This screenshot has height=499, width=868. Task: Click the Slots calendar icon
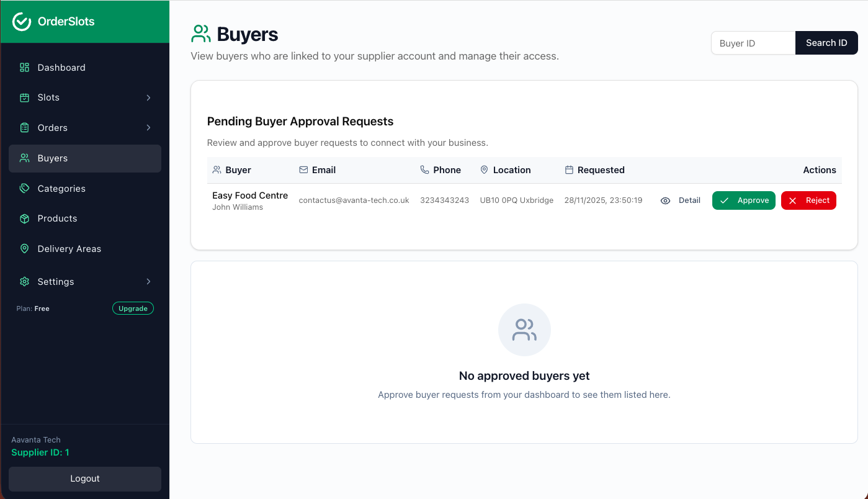coord(24,97)
